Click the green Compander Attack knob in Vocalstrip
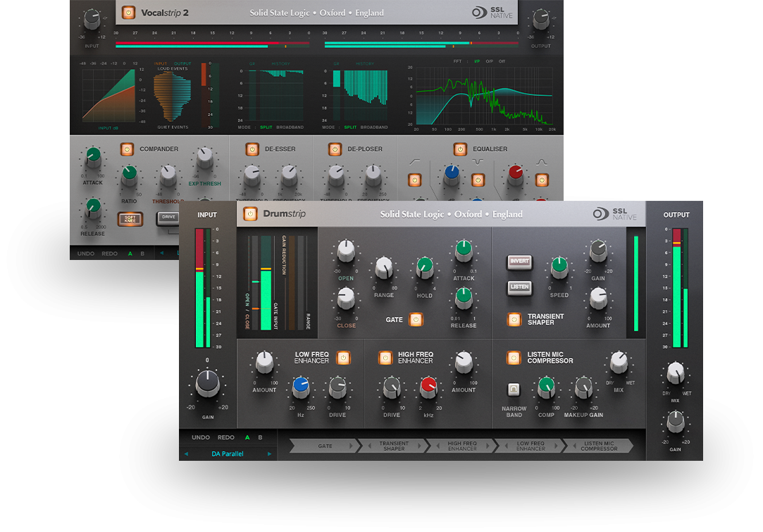This screenshot has width=763, height=532. (93, 157)
